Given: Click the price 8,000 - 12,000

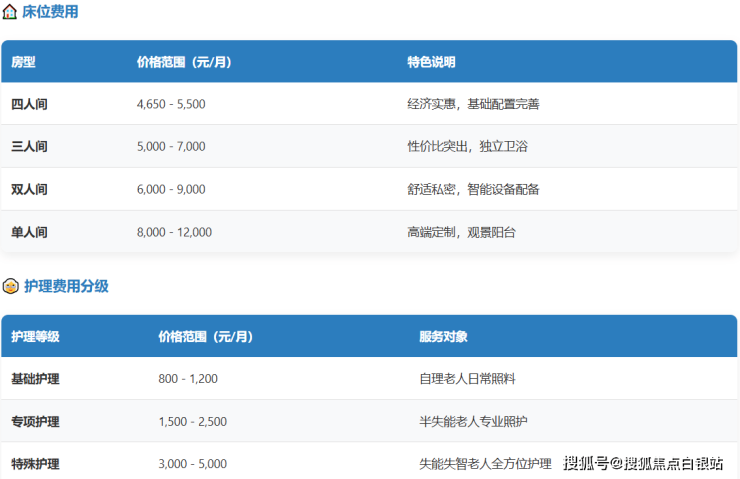Looking at the screenshot, I should (174, 233).
